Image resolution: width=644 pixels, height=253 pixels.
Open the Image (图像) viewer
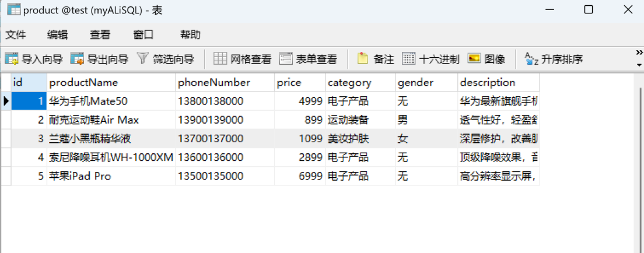(487, 59)
